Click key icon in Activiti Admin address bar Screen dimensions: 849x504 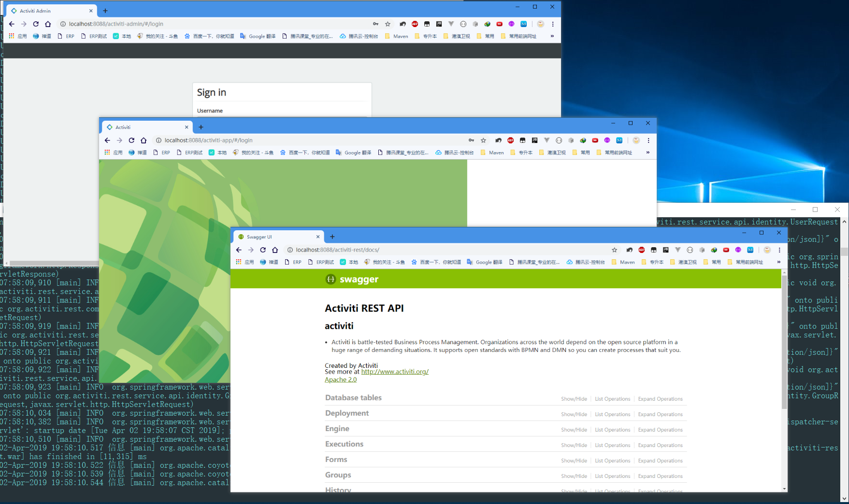tap(375, 24)
